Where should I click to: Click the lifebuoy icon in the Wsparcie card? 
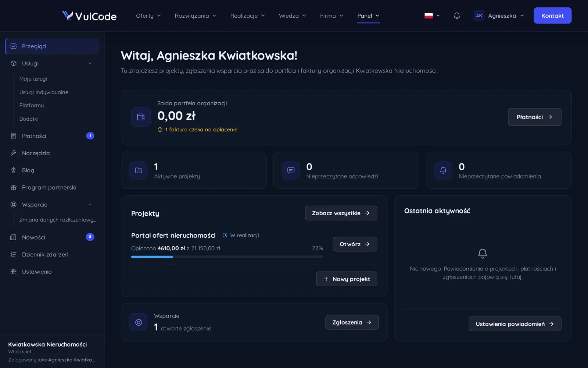coord(139,322)
